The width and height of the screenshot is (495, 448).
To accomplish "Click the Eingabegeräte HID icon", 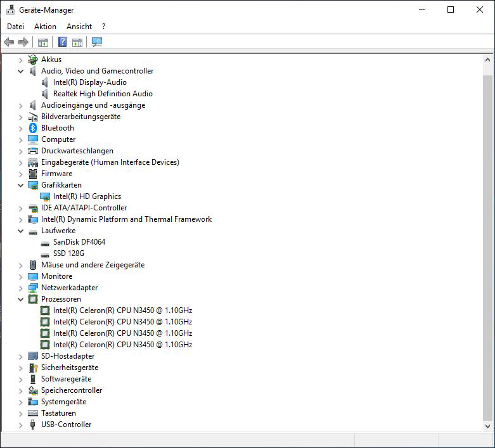I will click(33, 163).
